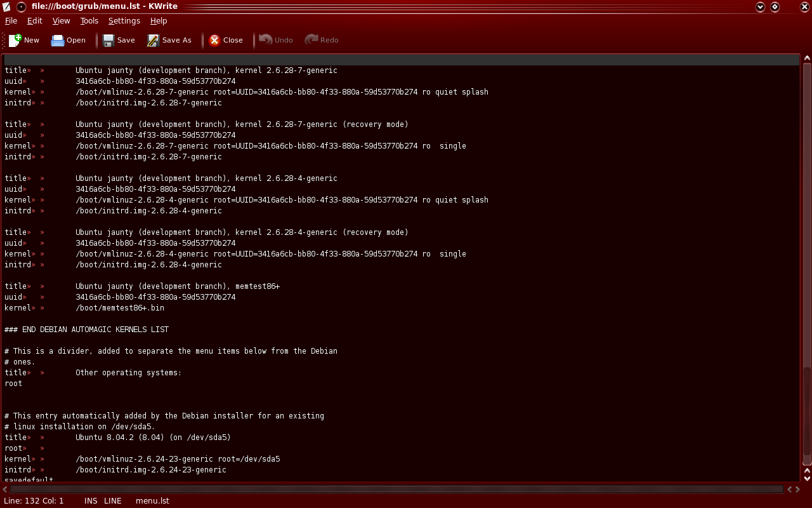Open the Edit menu
Image resolution: width=812 pixels, height=508 pixels.
click(x=35, y=21)
